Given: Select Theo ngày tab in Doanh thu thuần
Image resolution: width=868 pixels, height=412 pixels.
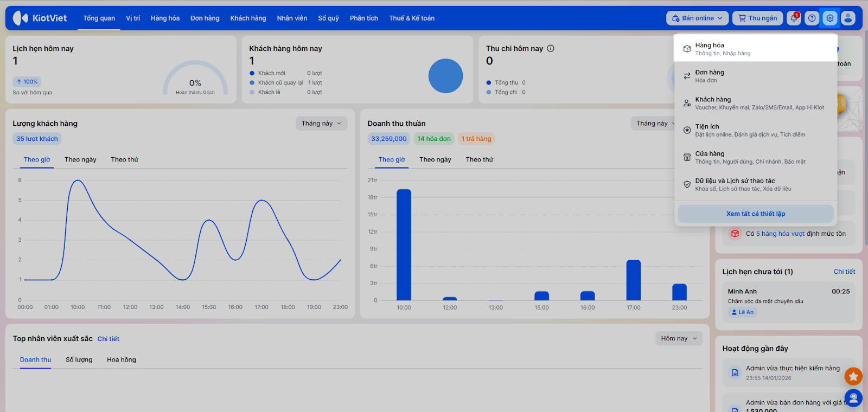Looking at the screenshot, I should click(435, 159).
